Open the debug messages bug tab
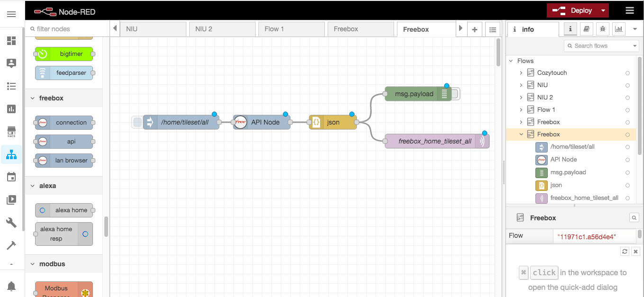This screenshot has width=644, height=297. 603,29
